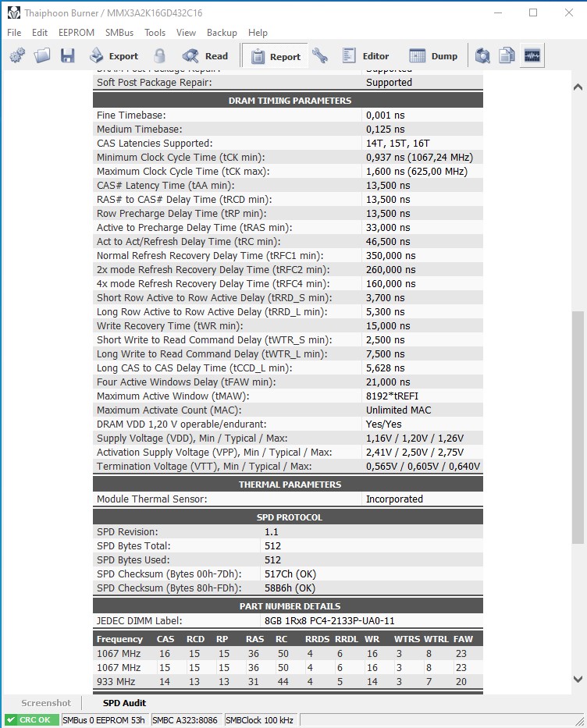The image size is (587, 728).
Task: Click the padlock write-protection icon
Action: pyautogui.click(x=159, y=56)
